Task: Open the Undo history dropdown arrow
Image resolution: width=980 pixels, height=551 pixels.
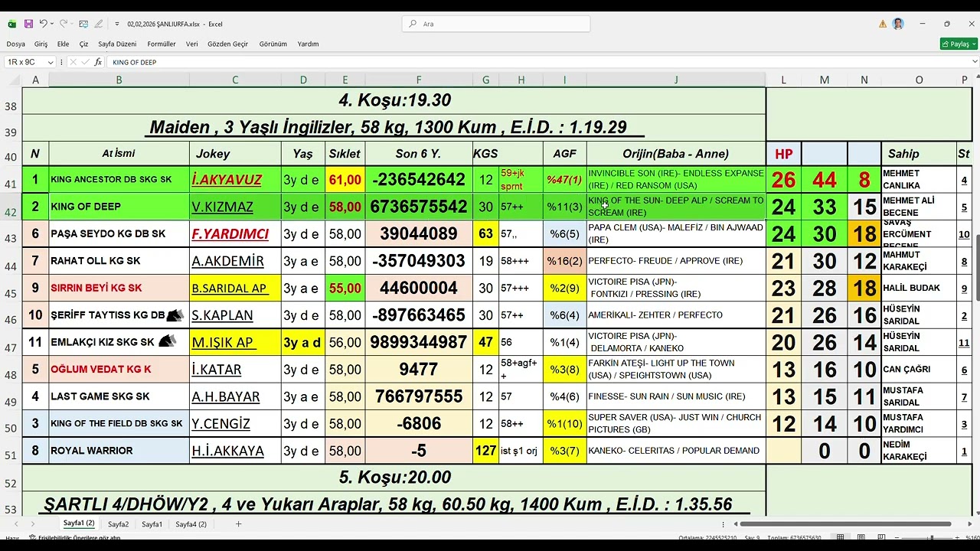Action: tap(52, 24)
